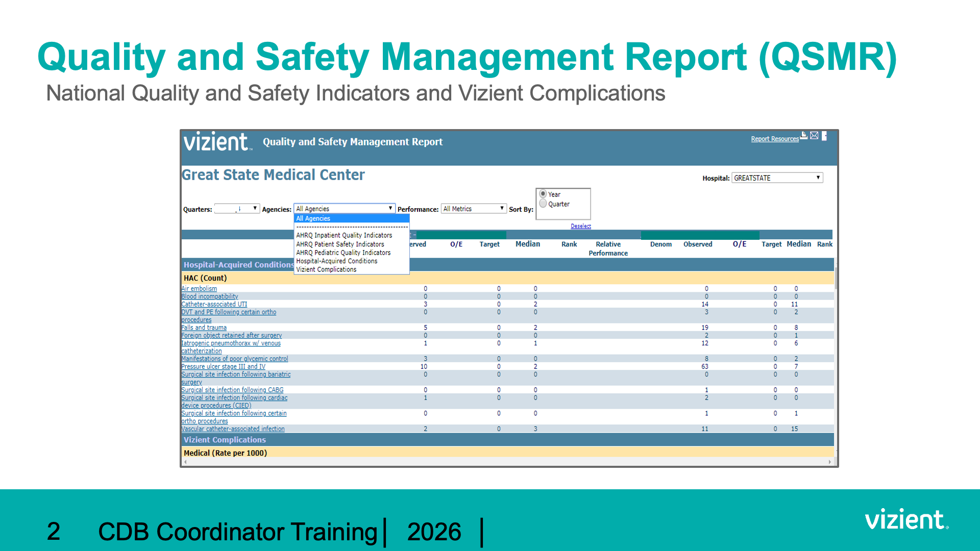The height and width of the screenshot is (551, 980).
Task: Select the Quarter sort radio button
Action: 543,204
